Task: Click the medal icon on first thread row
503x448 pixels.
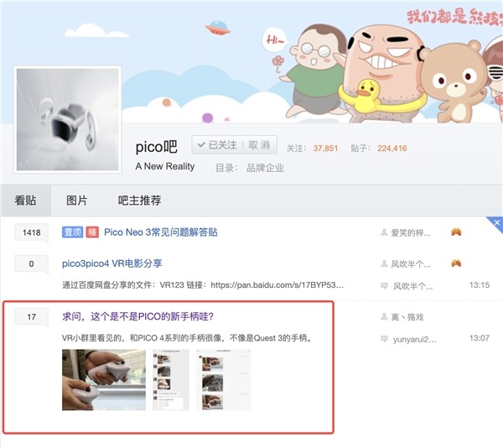Action: tap(456, 232)
